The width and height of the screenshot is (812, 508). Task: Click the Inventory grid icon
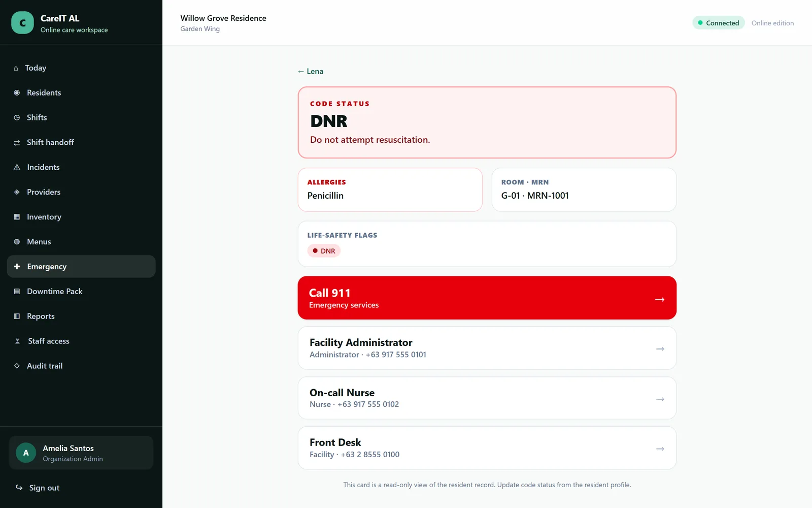17,217
